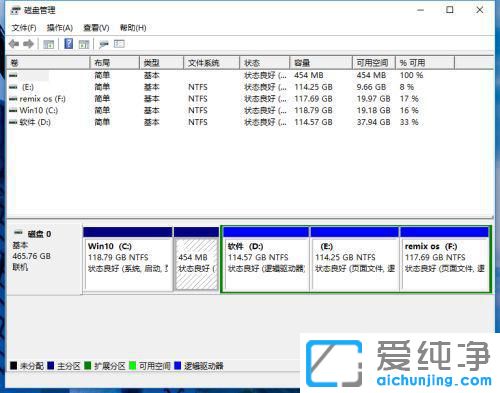This screenshot has height=393, width=500.
Task: Select the Win10 (C:) partition block
Action: (x=128, y=259)
